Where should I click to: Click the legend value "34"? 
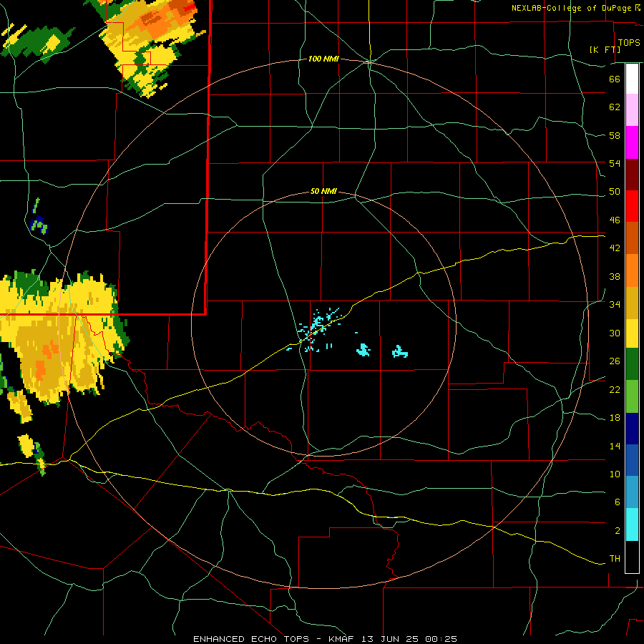(x=615, y=305)
